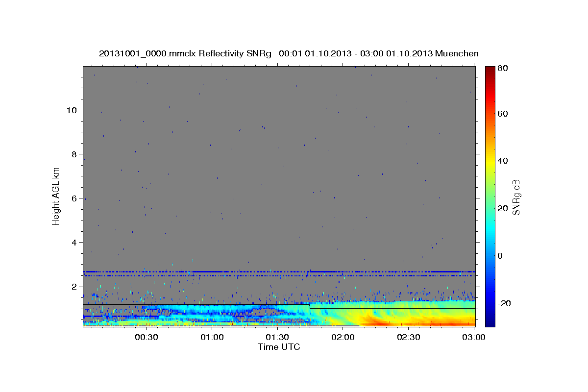
Task: Click the colorbar value 80
Action: [503, 69]
